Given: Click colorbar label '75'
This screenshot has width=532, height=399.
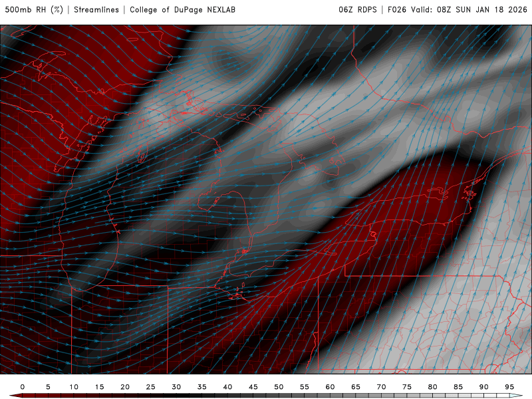Looking at the screenshot, I should pos(407,387).
